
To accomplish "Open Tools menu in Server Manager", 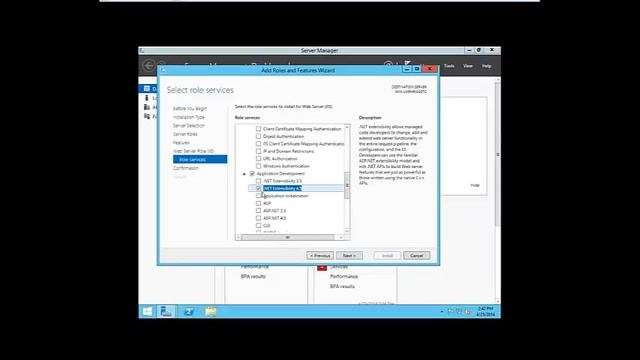I will point(449,66).
